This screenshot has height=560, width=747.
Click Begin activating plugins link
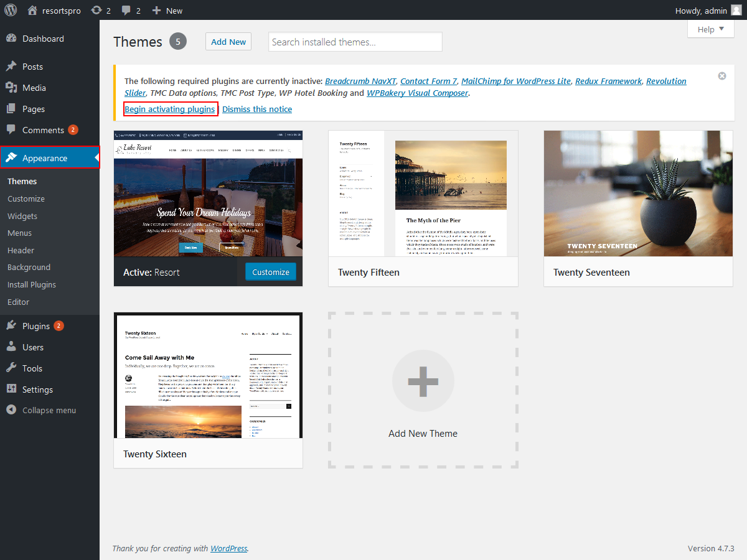[x=170, y=109]
